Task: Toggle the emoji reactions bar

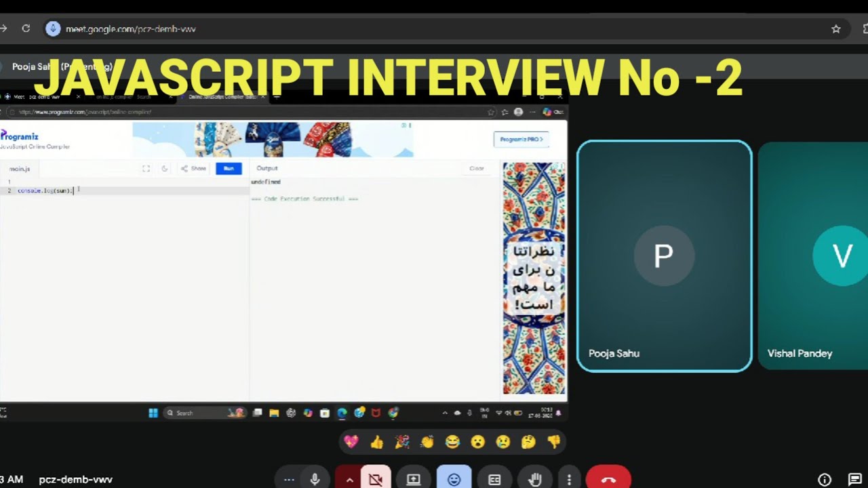Action: coord(454,479)
